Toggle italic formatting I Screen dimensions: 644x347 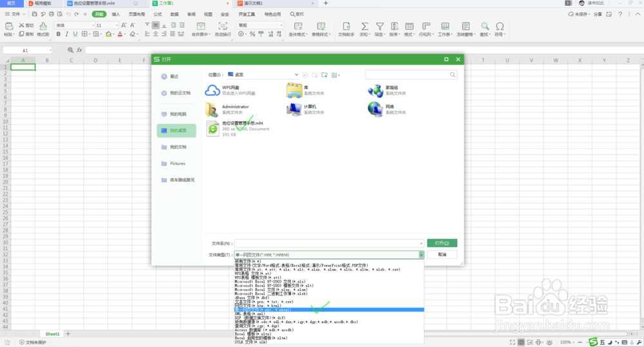tap(66, 34)
